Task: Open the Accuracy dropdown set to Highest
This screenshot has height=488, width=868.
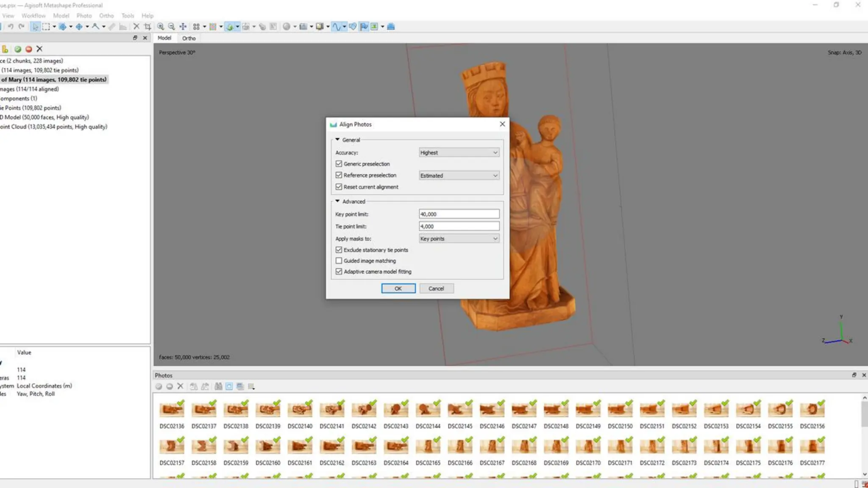Action: (459, 152)
